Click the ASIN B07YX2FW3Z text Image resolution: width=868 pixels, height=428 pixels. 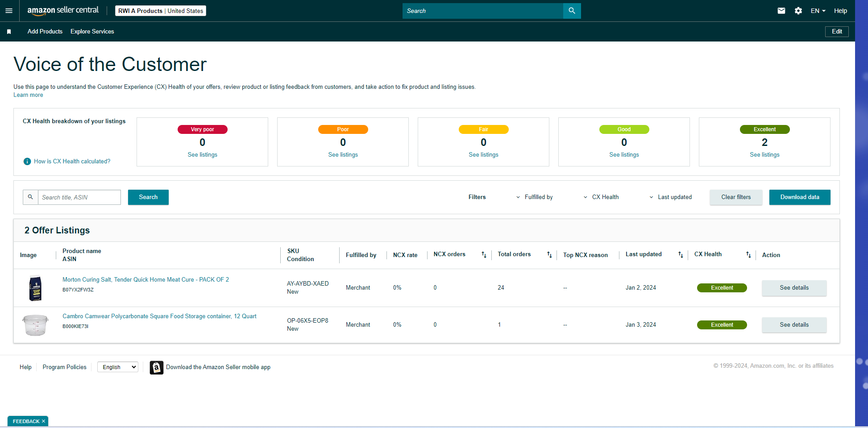click(78, 290)
